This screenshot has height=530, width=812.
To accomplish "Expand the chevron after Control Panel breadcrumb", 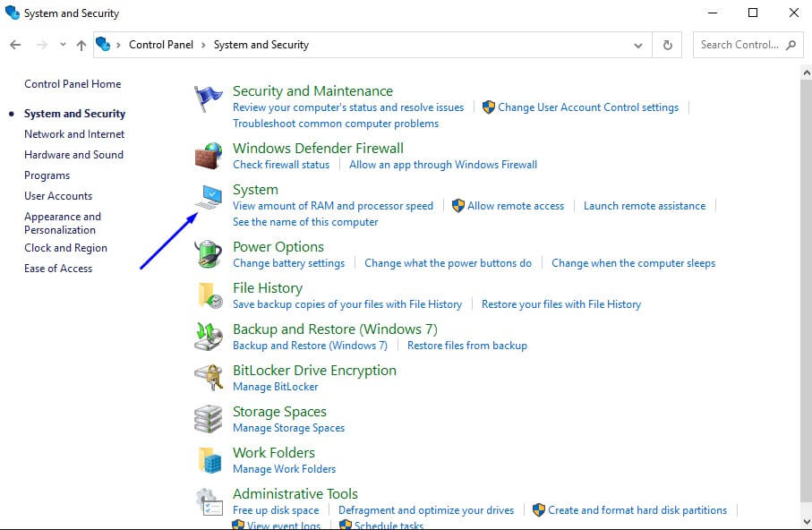I will pos(203,45).
